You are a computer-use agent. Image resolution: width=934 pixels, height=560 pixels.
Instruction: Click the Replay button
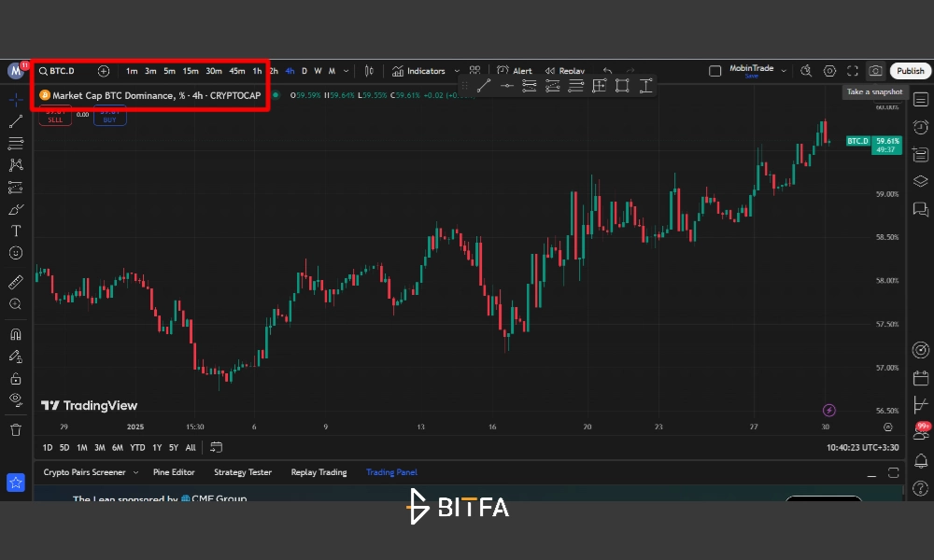point(565,71)
